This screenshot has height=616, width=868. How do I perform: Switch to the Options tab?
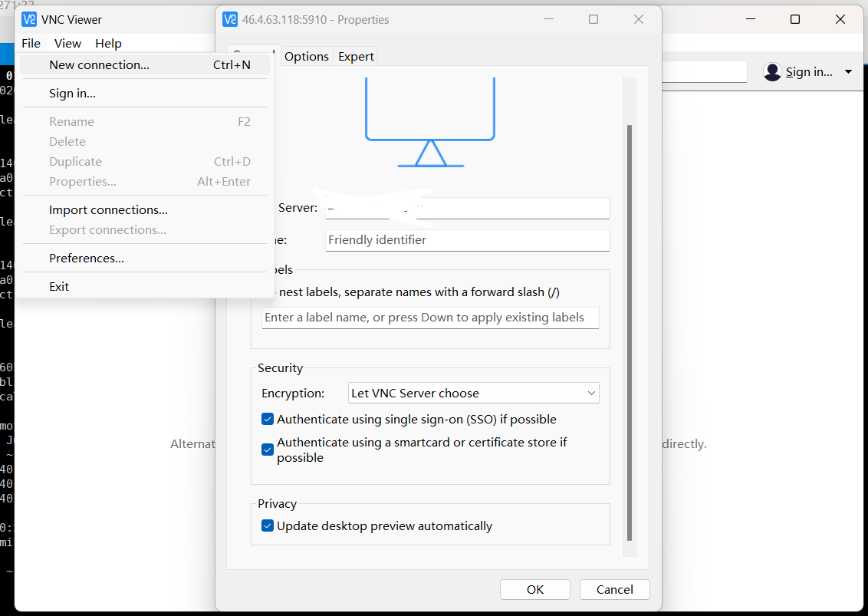(x=306, y=57)
